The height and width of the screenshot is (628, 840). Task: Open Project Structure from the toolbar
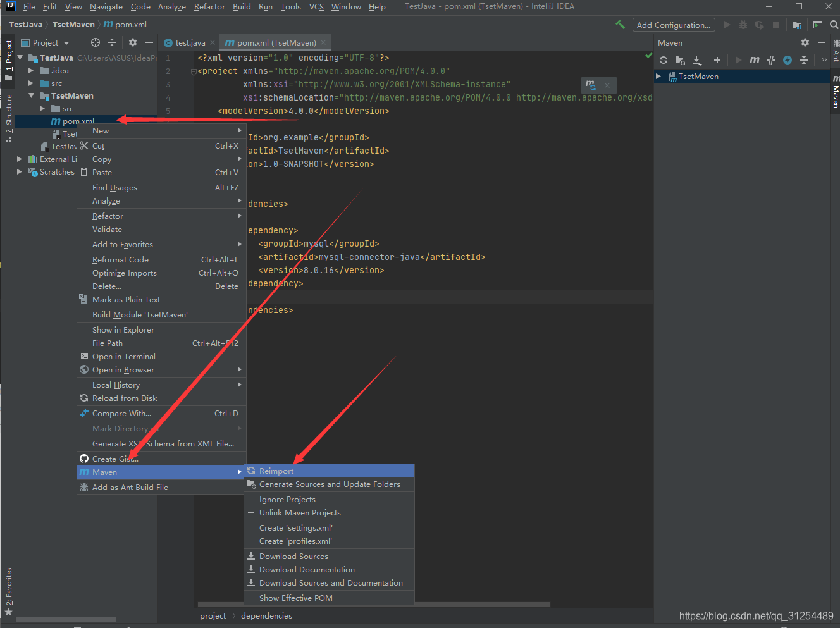[x=796, y=25]
